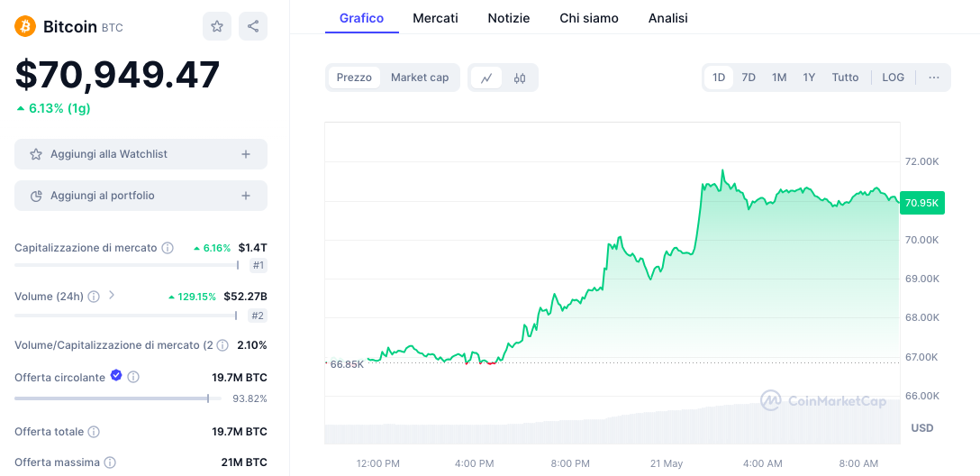Expand Volume (24h) chevron arrow

(112, 295)
